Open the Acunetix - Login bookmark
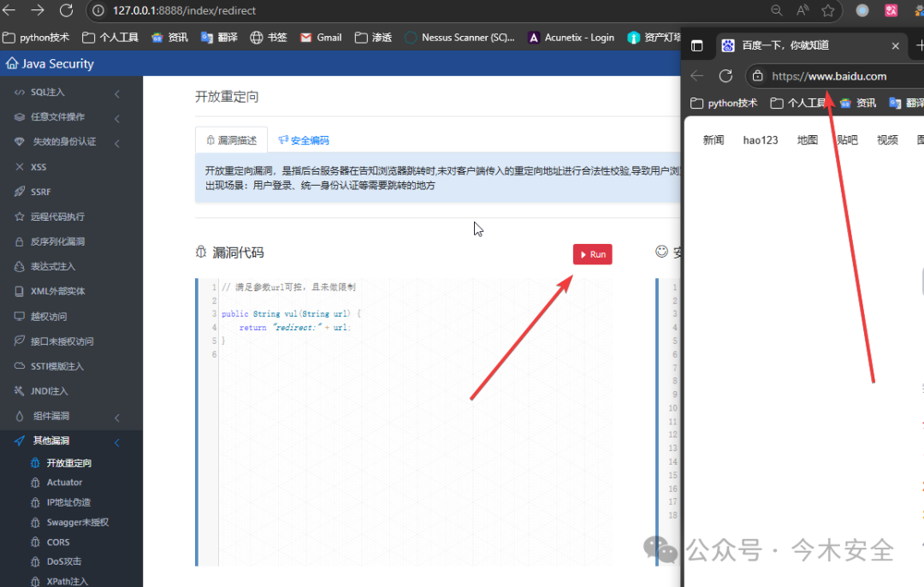This screenshot has width=924, height=587. [571, 37]
